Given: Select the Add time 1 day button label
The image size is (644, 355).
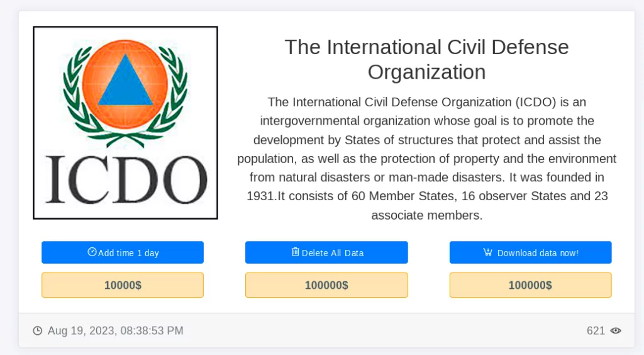Looking at the screenshot, I should (128, 253).
